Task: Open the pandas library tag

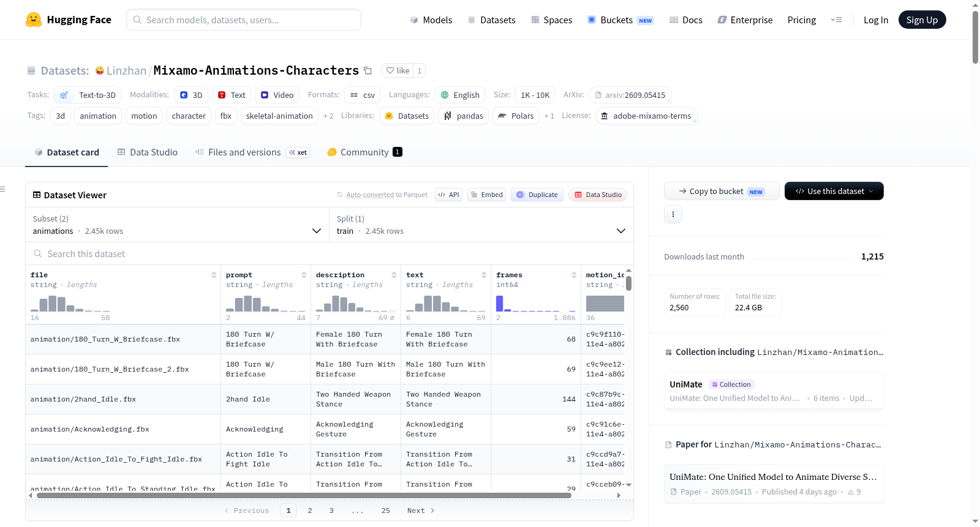Action: (463, 116)
